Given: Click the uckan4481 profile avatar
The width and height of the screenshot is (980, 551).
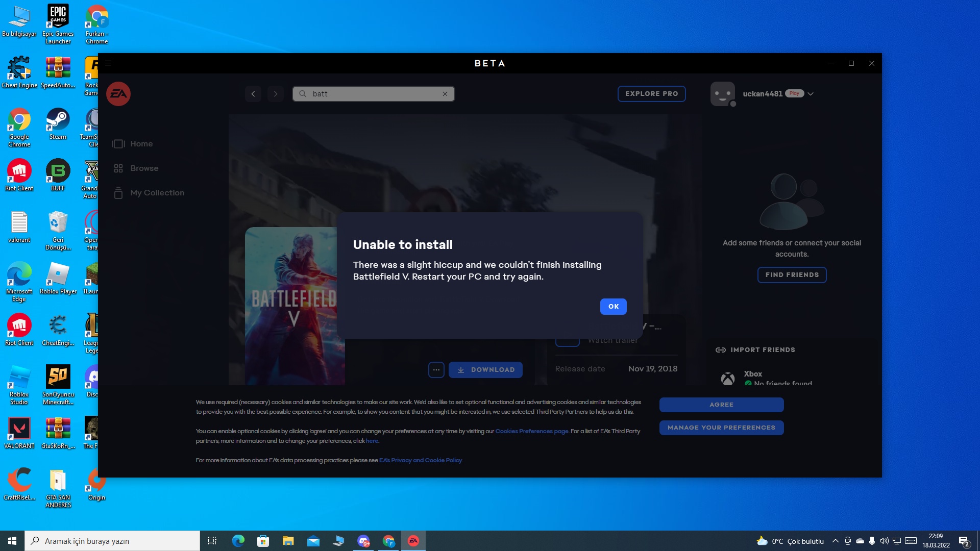Looking at the screenshot, I should point(723,94).
